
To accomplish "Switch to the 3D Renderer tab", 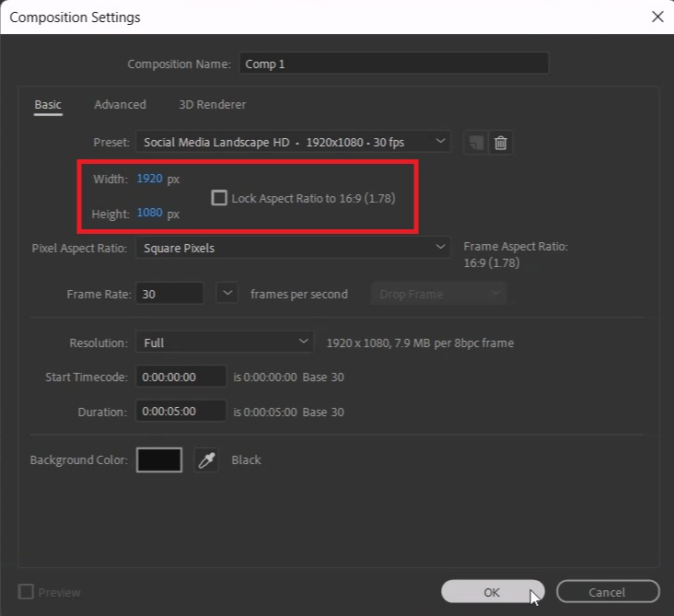I will coord(213,104).
